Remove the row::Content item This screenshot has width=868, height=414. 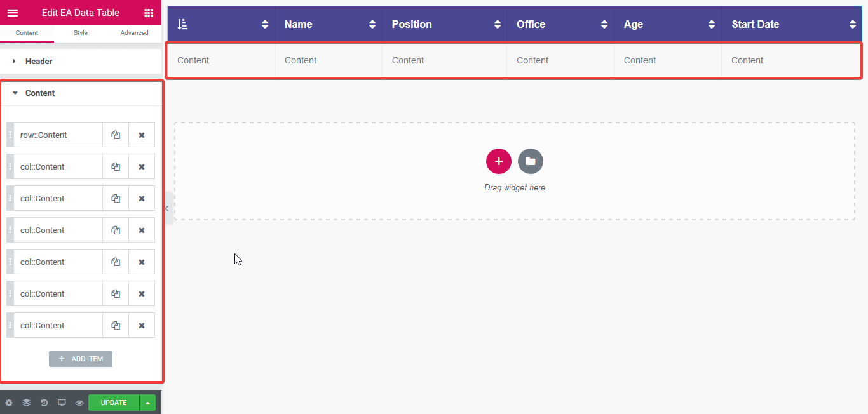coord(142,135)
